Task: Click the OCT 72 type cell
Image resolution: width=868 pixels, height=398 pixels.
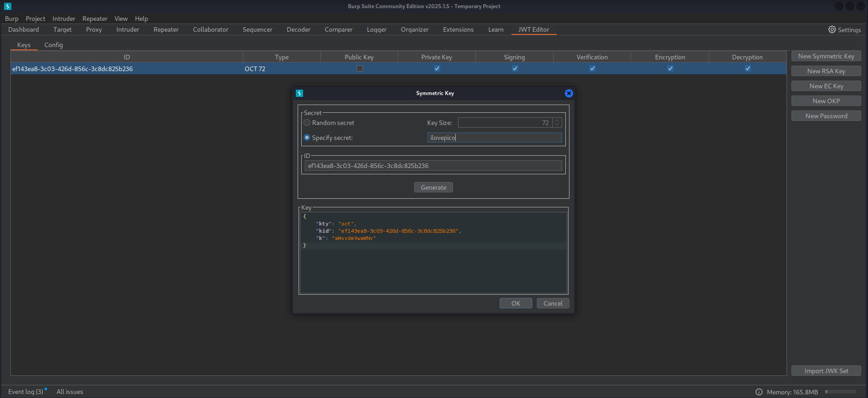Action: coord(282,69)
